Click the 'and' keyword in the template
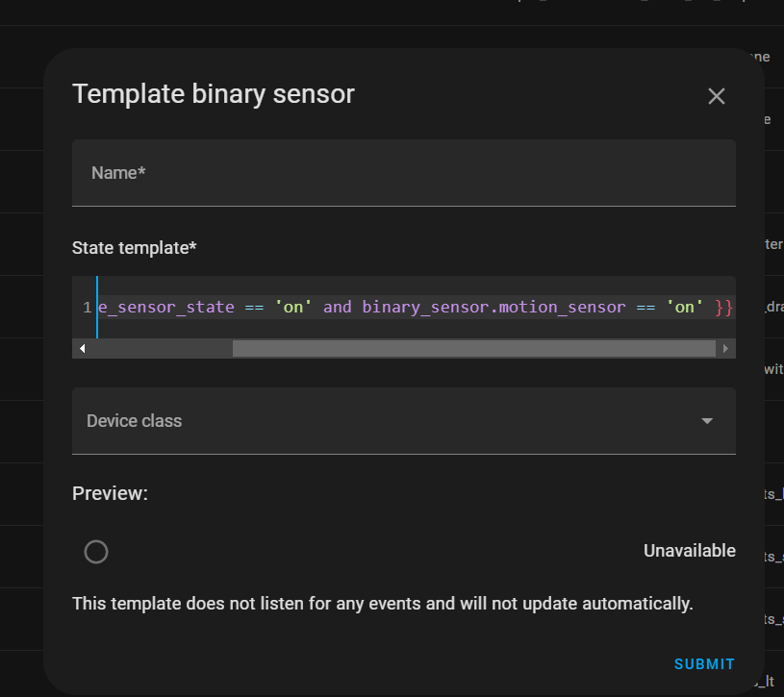Screen dimensions: 784x697 tap(338, 308)
